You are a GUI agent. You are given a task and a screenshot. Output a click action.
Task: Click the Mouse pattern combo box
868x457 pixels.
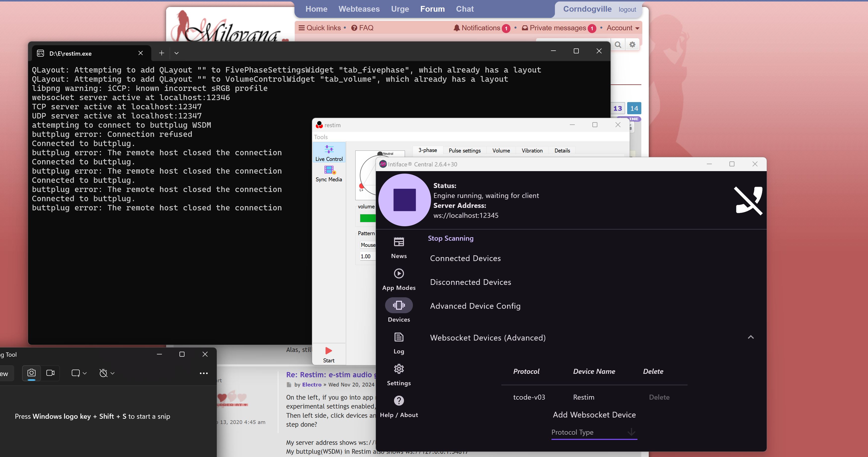pyautogui.click(x=368, y=245)
